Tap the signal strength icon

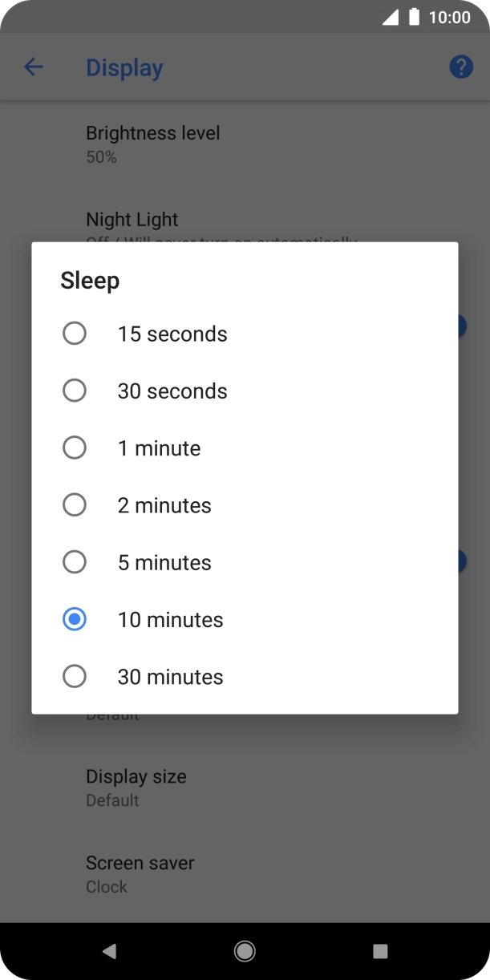388,17
